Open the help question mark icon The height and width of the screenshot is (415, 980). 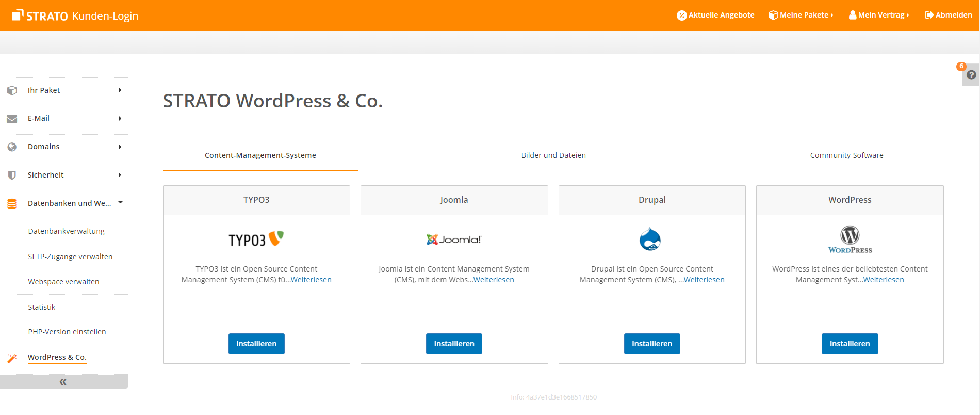tap(971, 75)
